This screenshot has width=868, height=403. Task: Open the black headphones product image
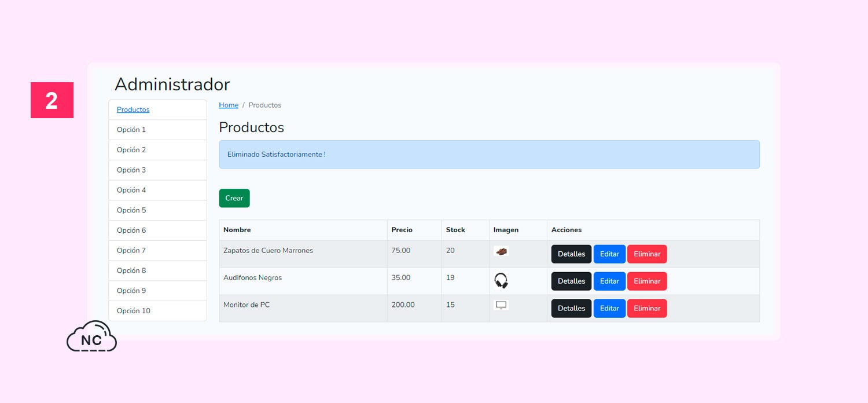501,281
